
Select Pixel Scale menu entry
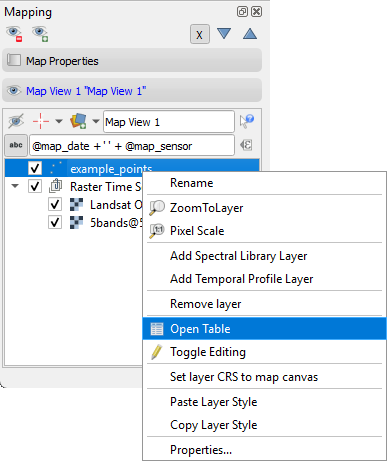pyautogui.click(x=264, y=231)
